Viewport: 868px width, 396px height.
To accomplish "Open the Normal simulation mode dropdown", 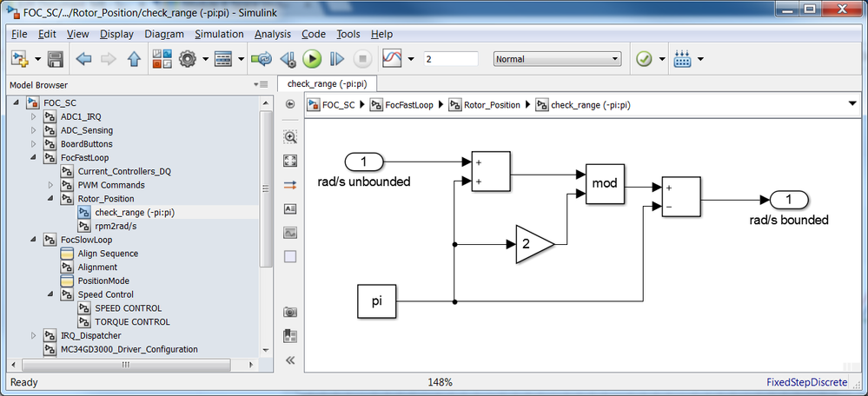I will (557, 59).
